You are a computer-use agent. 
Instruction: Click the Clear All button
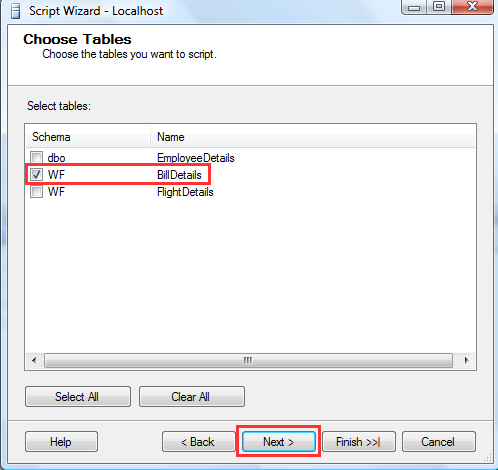192,397
